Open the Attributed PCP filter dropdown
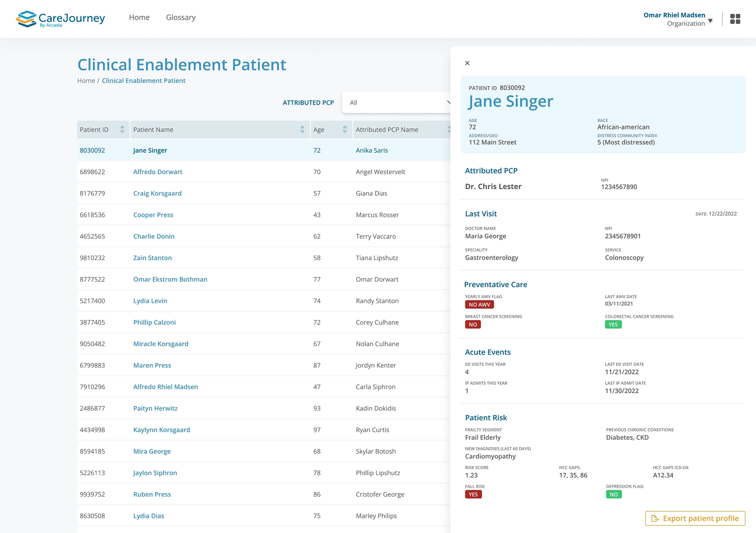 coord(397,102)
